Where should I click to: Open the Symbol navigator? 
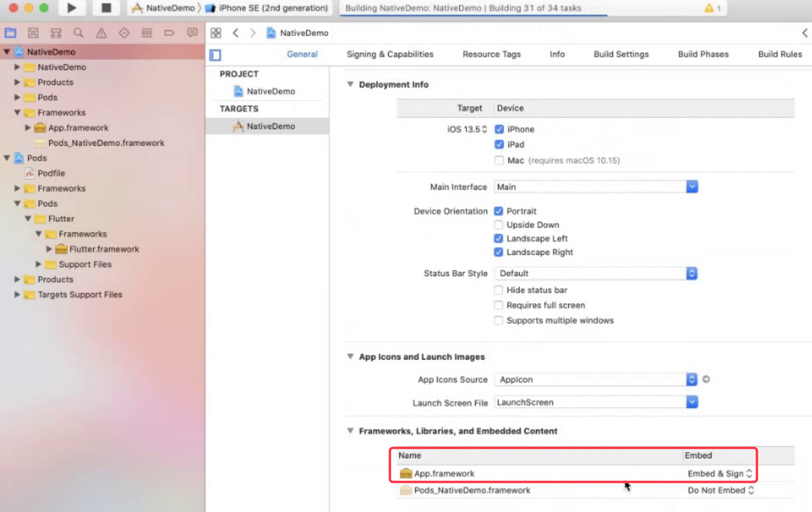coord(56,33)
